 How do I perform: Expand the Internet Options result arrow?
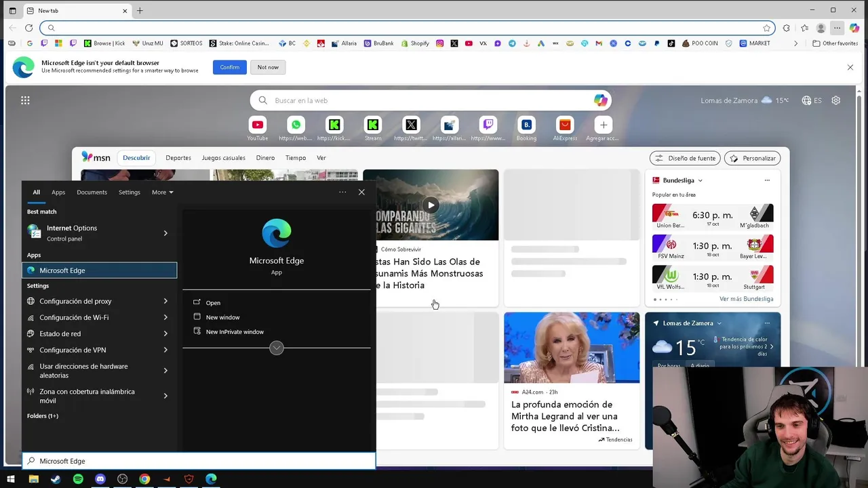165,233
